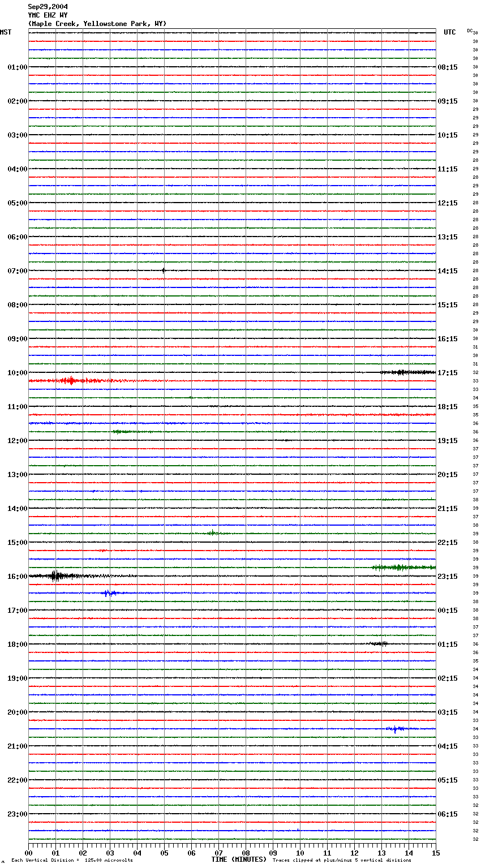The image size is (481, 868).
Task: Click the blue event below the 16:00 trace
Action: pos(110,593)
